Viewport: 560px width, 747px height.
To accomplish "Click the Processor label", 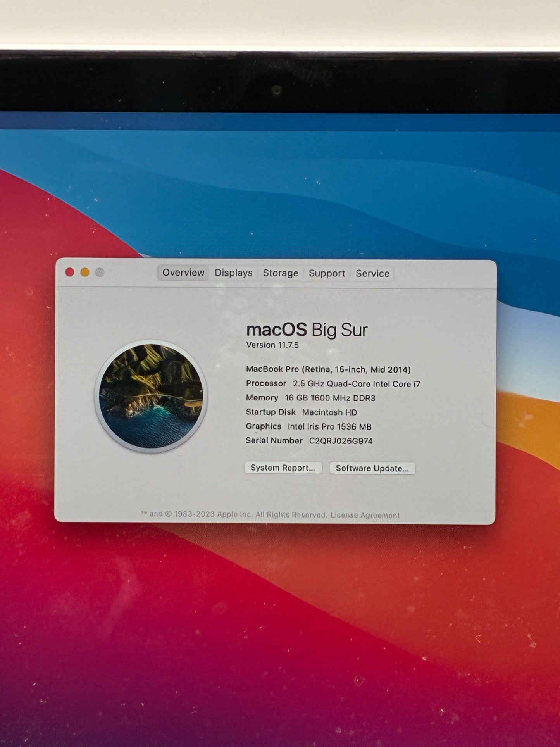I will coord(266,383).
